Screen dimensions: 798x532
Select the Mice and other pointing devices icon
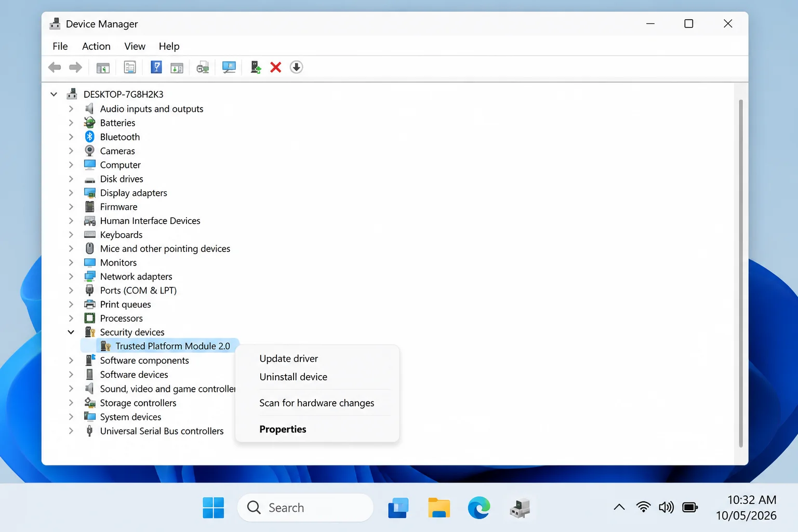[x=90, y=248]
